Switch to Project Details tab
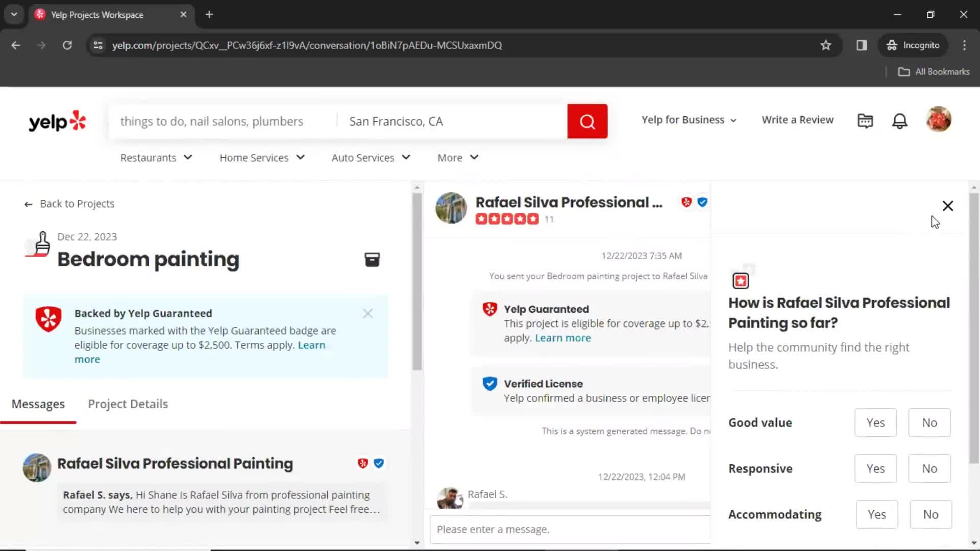The width and height of the screenshot is (980, 551). (x=127, y=404)
